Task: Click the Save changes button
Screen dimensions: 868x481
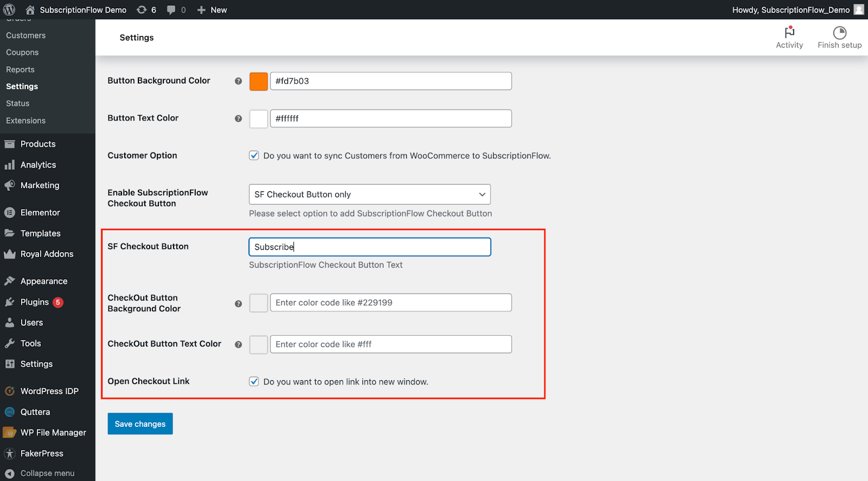Action: (140, 424)
